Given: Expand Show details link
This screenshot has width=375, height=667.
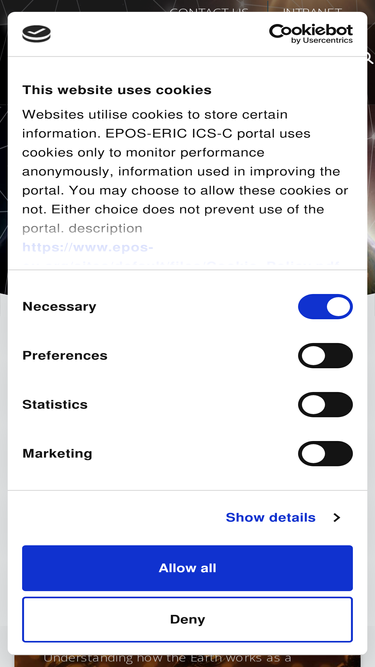Looking at the screenshot, I should point(270,517).
